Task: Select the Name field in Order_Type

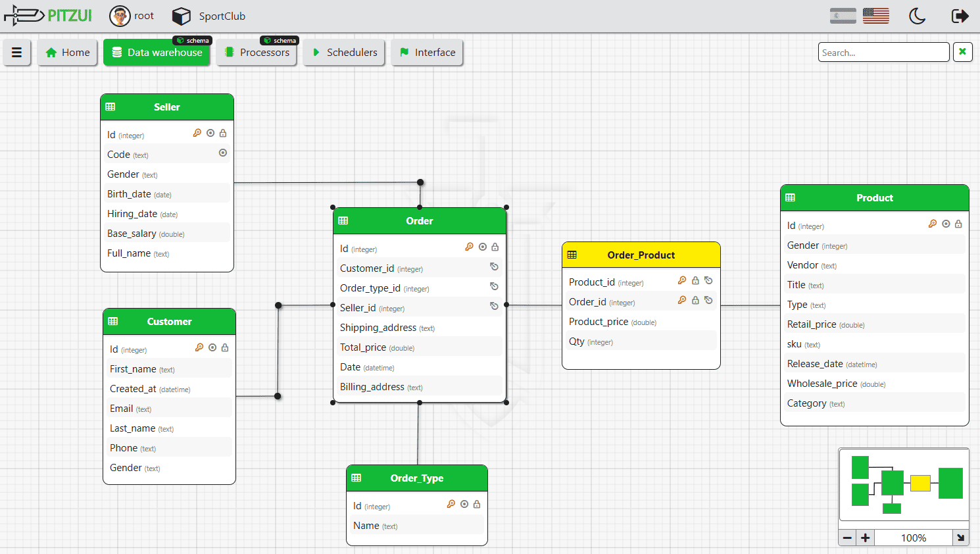Action: pos(417,526)
